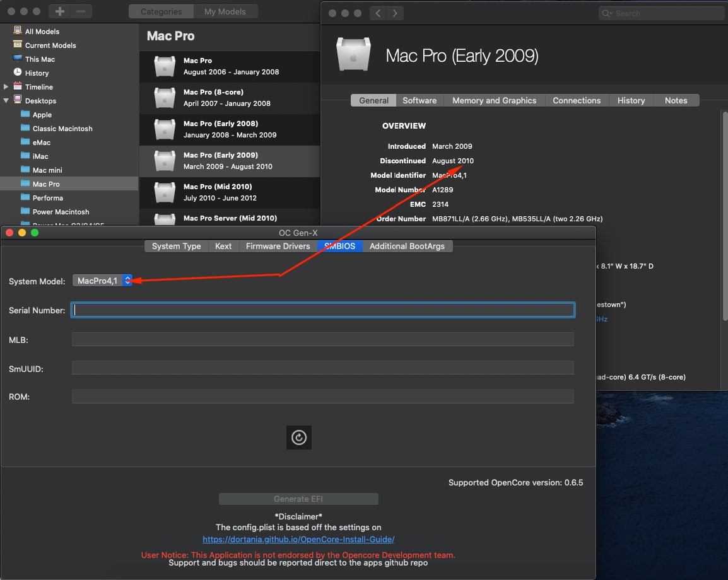Screen dimensions: 728x580
Task: Click the Discontinued August 2010 value
Action: [453, 161]
